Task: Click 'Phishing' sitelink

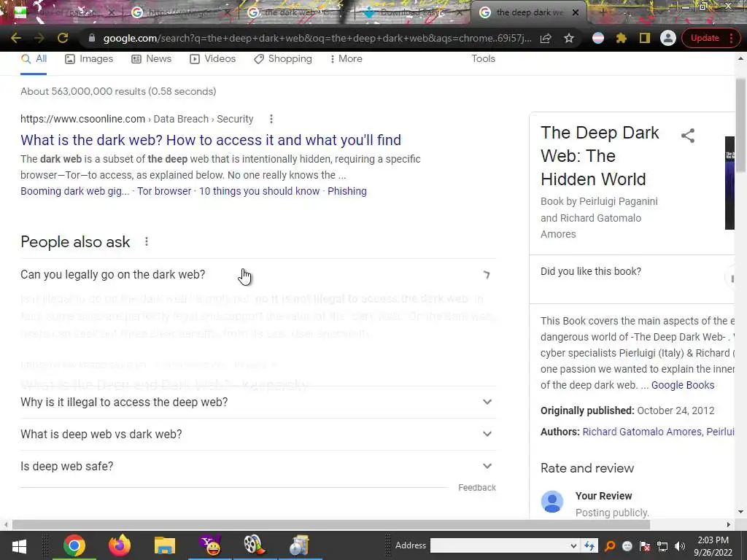Action: click(x=347, y=191)
